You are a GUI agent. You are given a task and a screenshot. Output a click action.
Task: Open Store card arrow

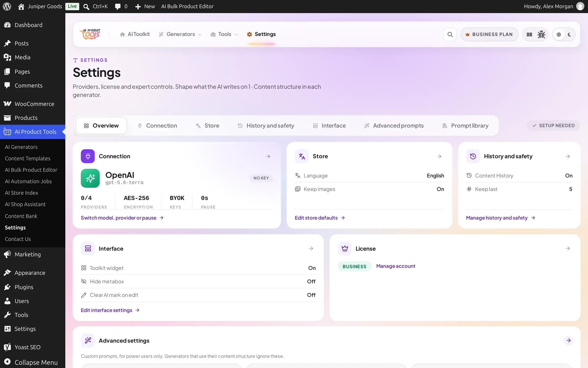(x=439, y=156)
